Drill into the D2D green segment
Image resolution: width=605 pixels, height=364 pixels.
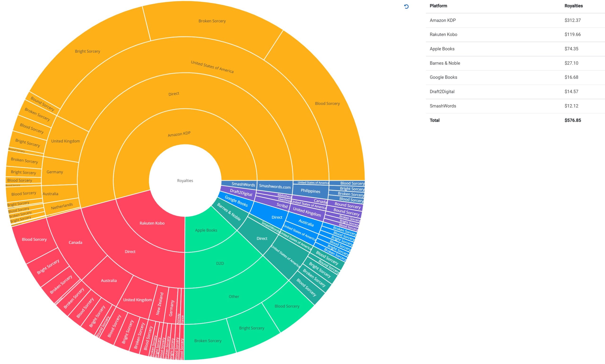point(220,263)
